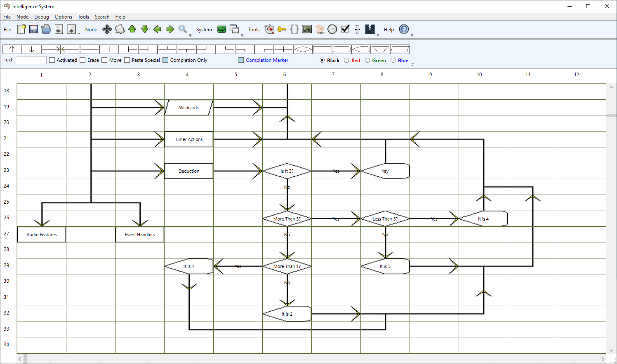Click the 'It is 2' node

287,314
